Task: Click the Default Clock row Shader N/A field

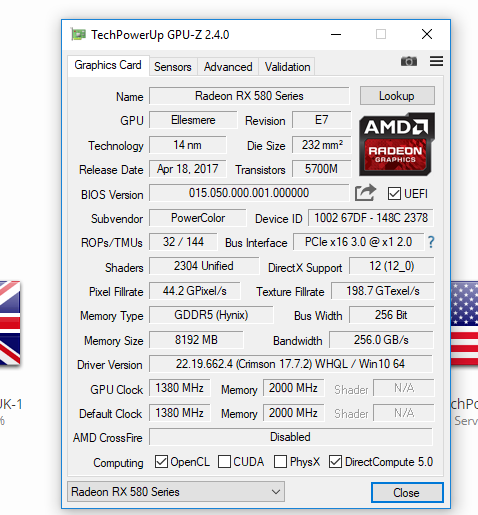Action: point(404,413)
